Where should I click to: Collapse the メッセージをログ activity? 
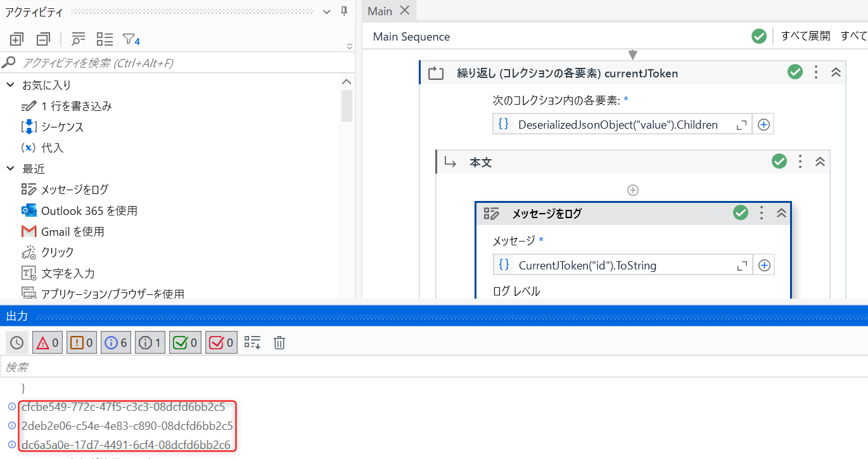tap(781, 213)
